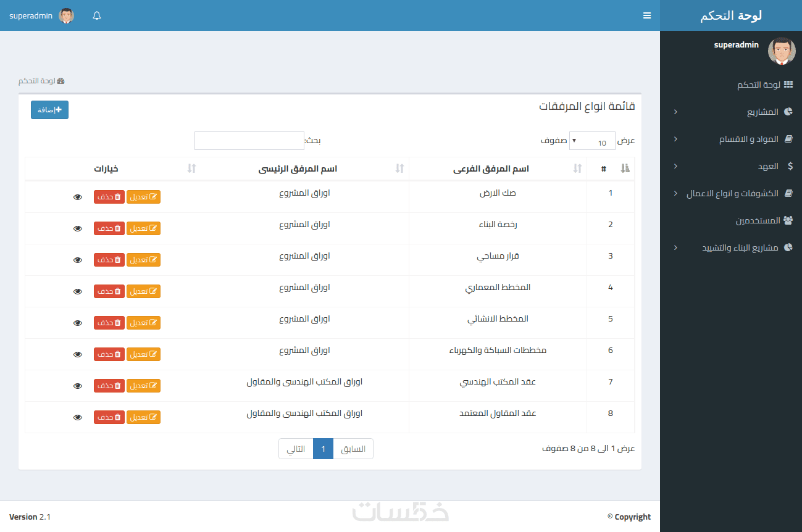Click the pie icon beside مشاريع البناء والتشييد

pyautogui.click(x=788, y=247)
